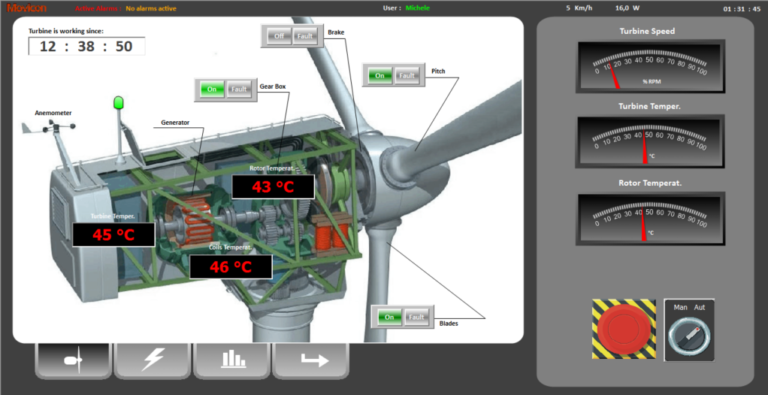Click the Brake Off button
Viewport: 768px width, 395px height.
[279, 36]
